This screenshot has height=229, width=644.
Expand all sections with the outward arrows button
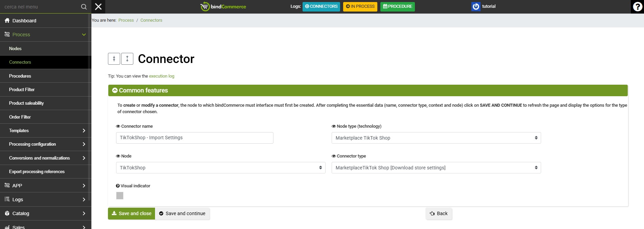pyautogui.click(x=127, y=59)
